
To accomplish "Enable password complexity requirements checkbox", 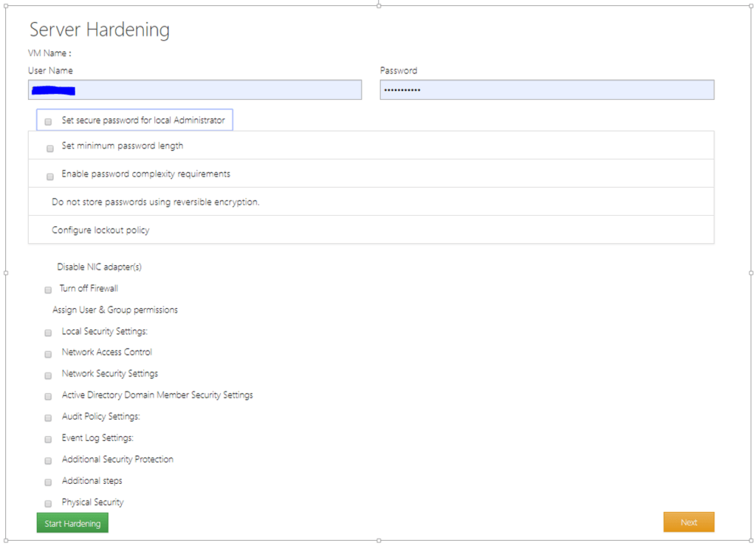I will coord(49,177).
